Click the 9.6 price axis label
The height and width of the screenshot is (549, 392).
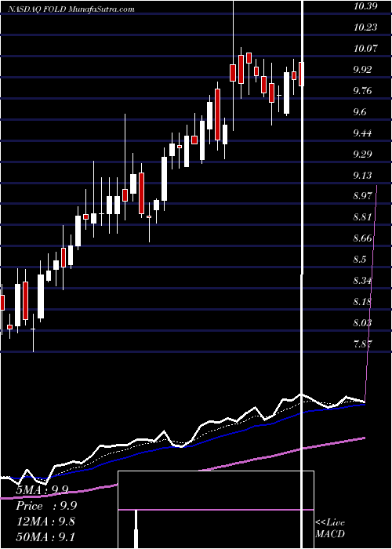click(x=360, y=111)
